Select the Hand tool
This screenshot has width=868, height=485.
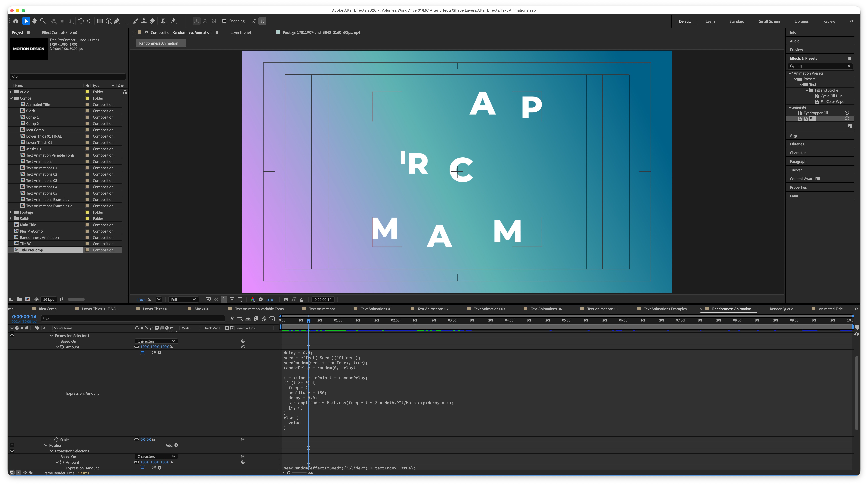34,21
